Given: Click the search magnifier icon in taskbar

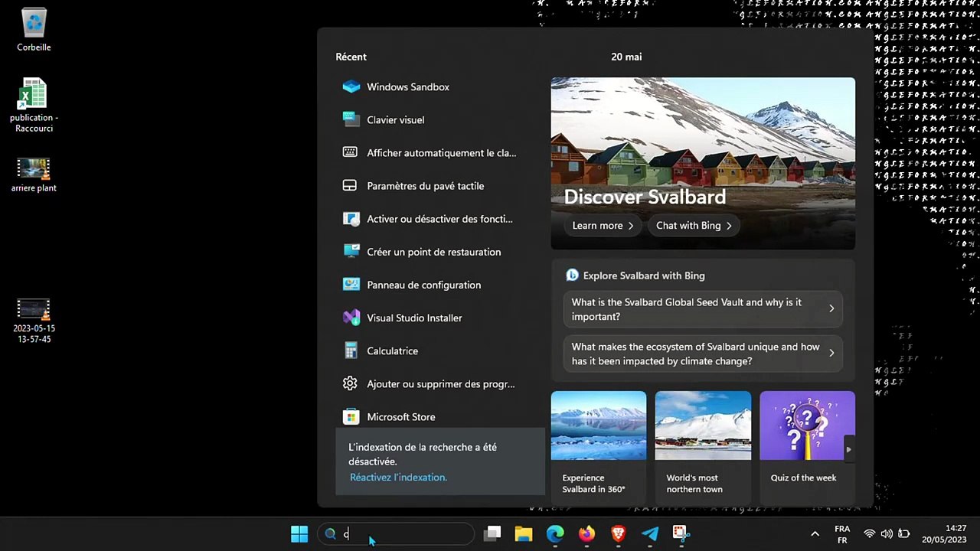Looking at the screenshot, I should [331, 534].
